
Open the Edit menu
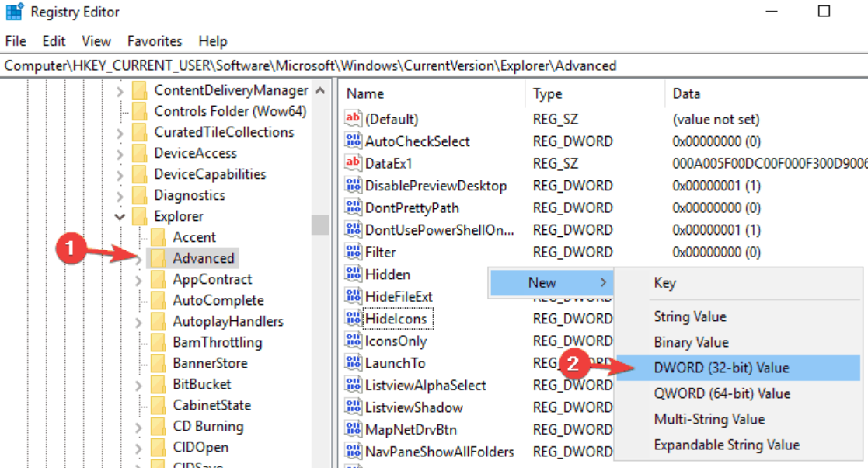(54, 41)
